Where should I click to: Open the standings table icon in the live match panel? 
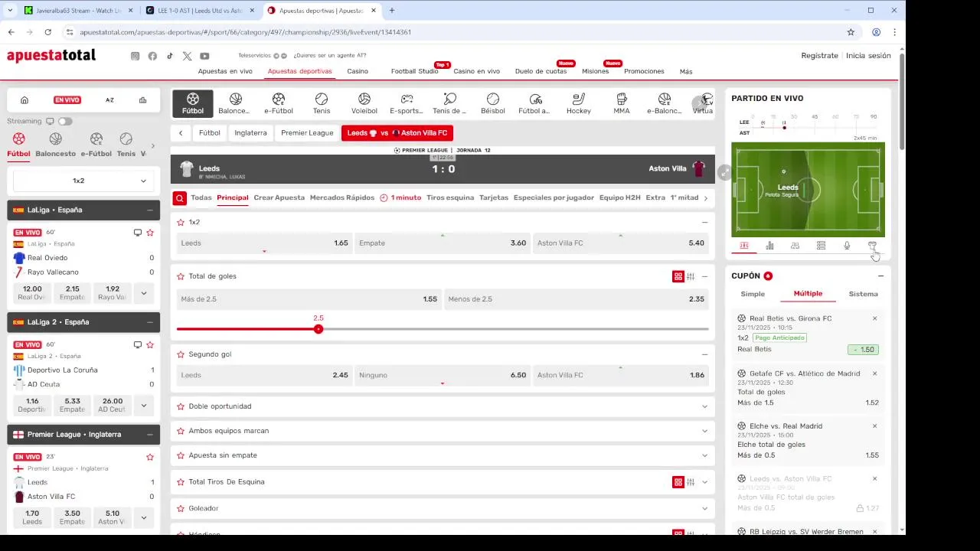(x=821, y=246)
